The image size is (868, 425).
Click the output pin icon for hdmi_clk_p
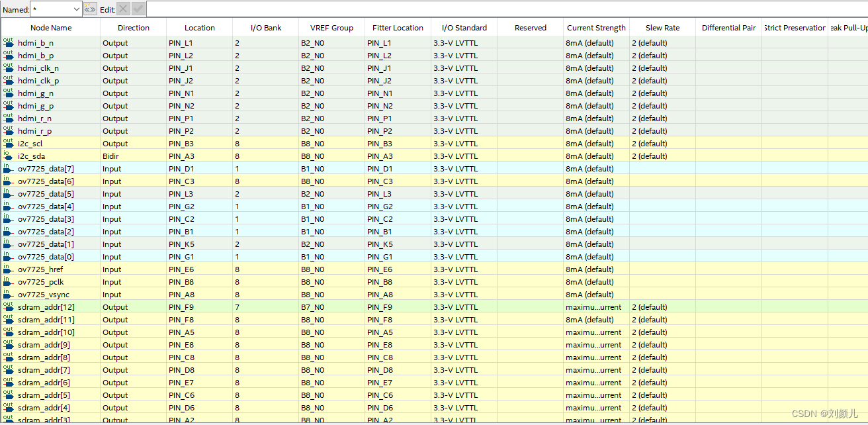pos(8,81)
